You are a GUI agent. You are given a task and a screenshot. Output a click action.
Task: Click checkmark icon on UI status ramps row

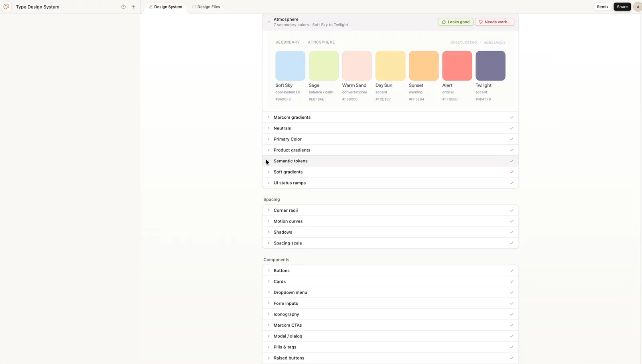[x=512, y=183]
